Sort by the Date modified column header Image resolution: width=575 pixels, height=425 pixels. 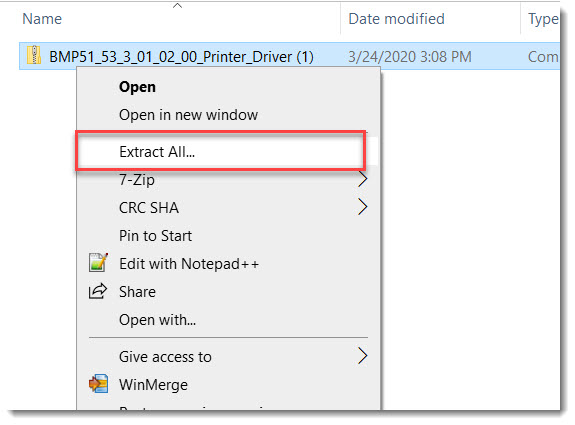pos(396,19)
